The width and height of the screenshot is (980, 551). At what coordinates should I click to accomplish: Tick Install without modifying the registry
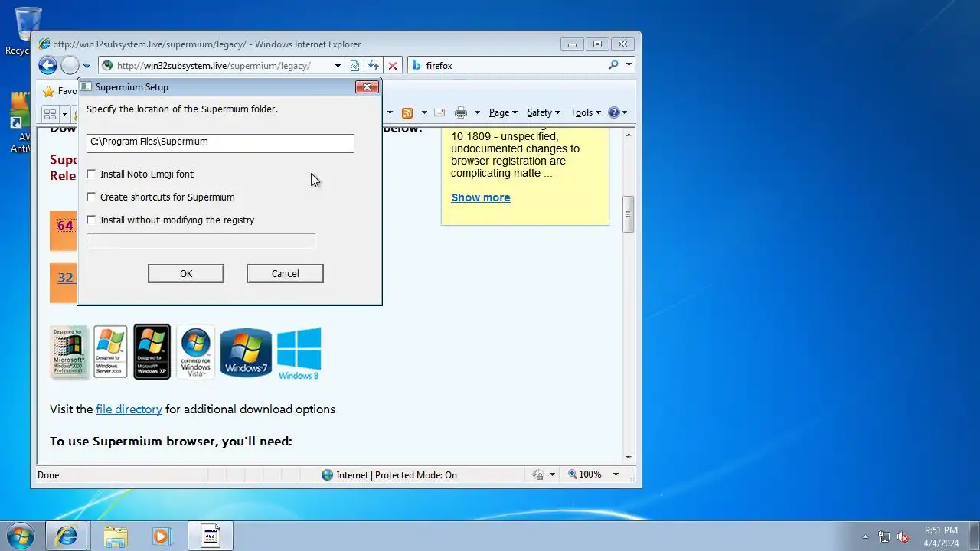(x=92, y=220)
